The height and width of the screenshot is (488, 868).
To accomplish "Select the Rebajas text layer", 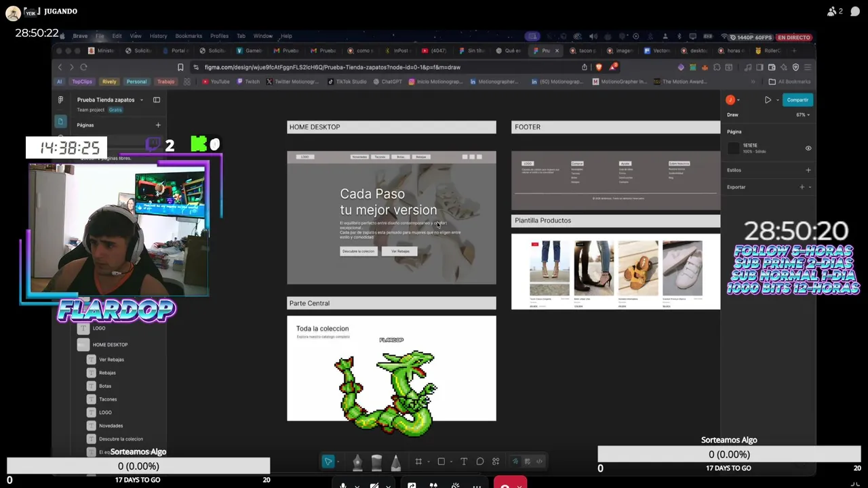I will click(x=107, y=373).
